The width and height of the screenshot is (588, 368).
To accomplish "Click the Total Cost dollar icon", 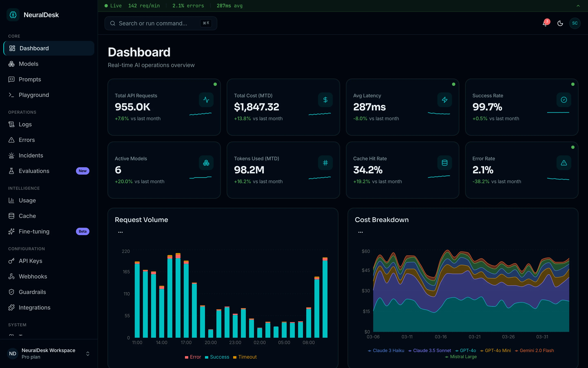I will coord(325,100).
